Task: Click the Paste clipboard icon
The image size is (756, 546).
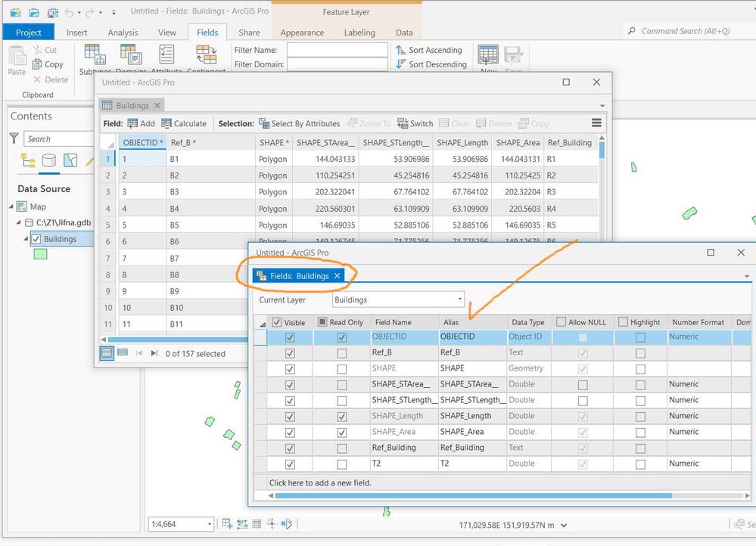Action: (x=18, y=55)
